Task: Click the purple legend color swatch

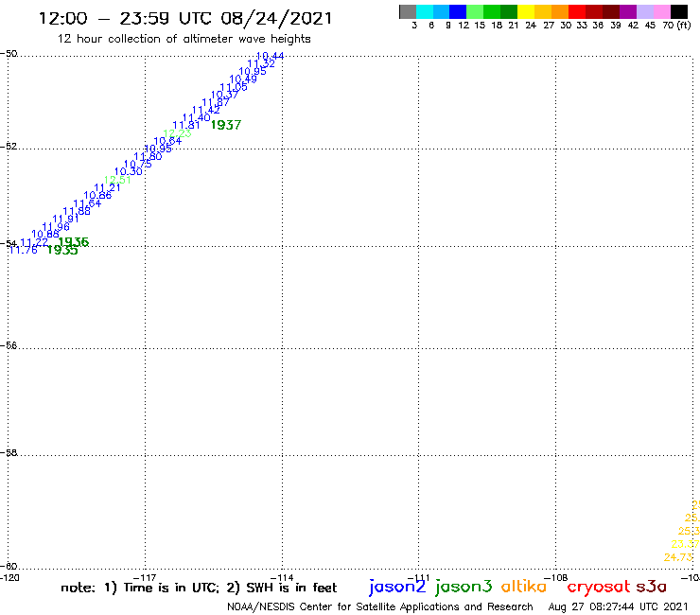Action: coord(628,11)
